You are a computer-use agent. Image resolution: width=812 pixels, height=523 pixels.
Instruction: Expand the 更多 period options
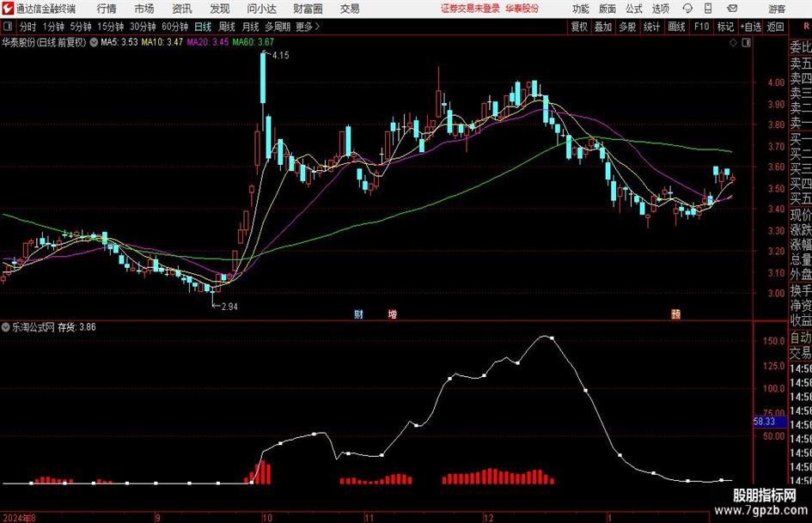click(x=308, y=27)
